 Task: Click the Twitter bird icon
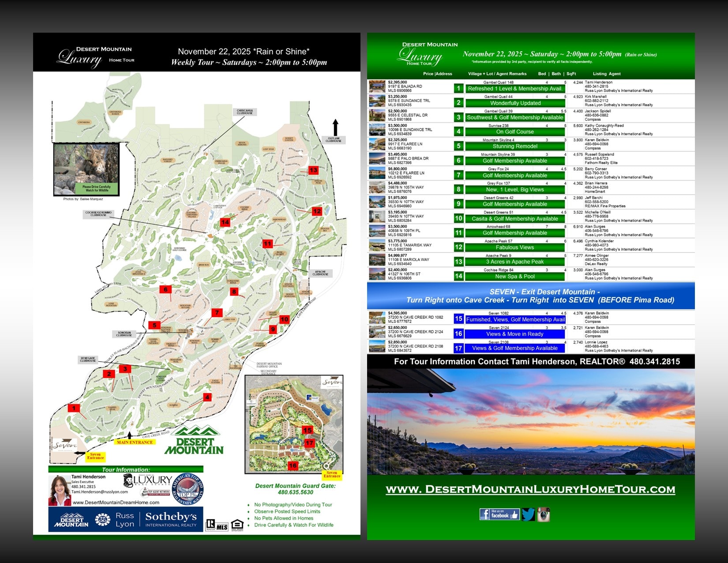pyautogui.click(x=528, y=514)
